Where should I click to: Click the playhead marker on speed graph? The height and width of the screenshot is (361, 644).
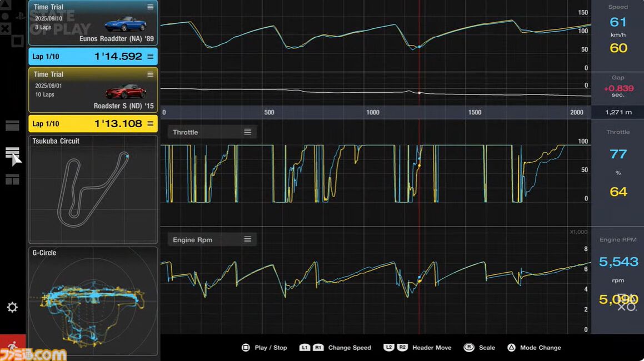click(419, 47)
